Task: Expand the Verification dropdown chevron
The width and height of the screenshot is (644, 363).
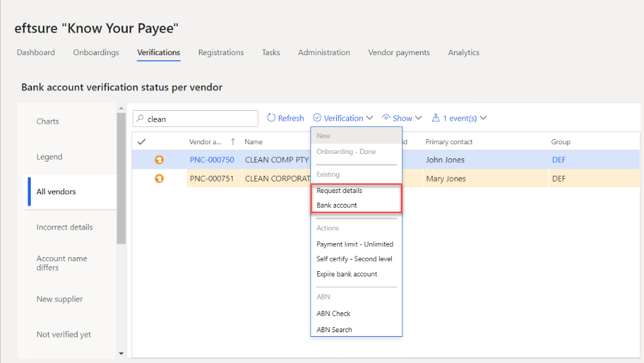Action: click(369, 118)
